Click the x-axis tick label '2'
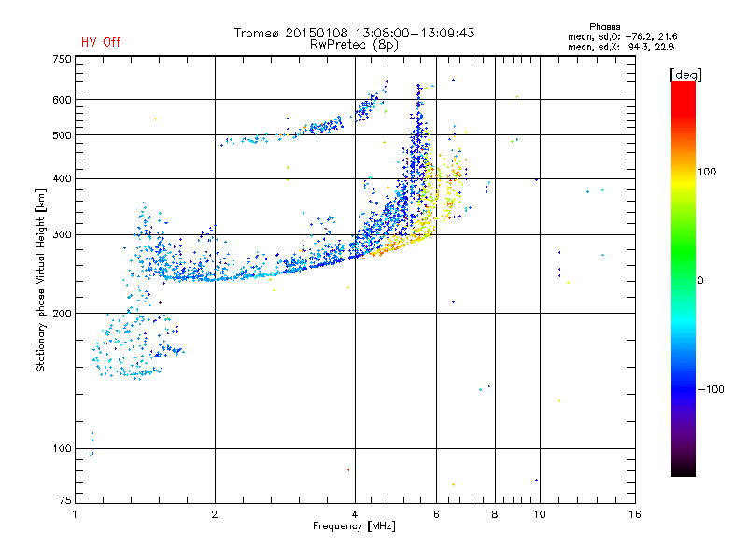 215,514
